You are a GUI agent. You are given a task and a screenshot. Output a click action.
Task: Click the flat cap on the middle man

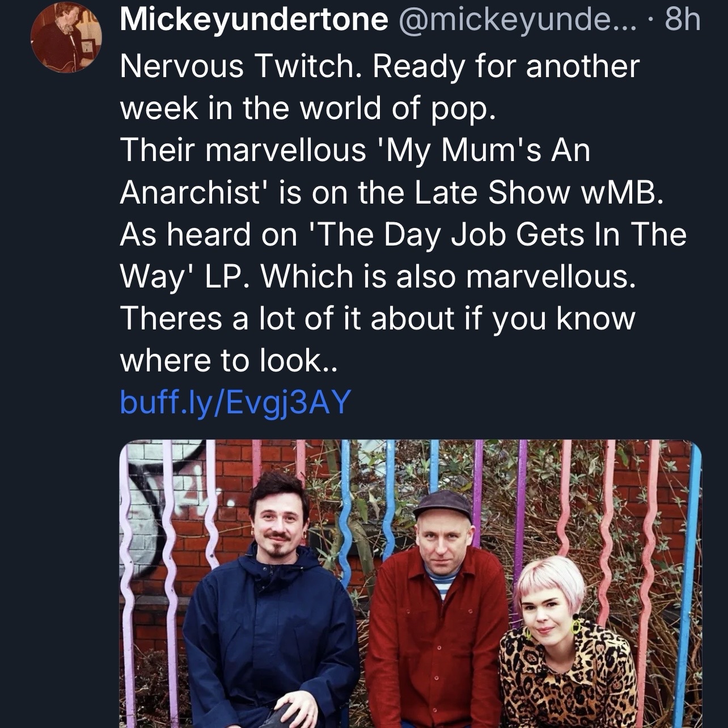[442, 502]
